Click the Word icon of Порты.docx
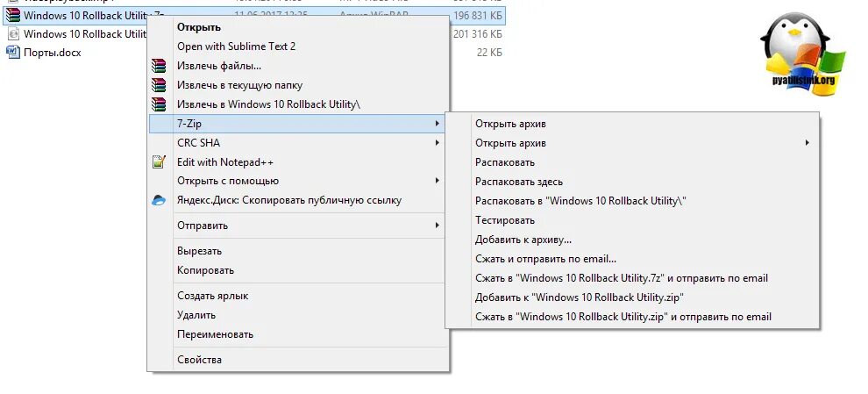This screenshot has height=394, width=868. click(12, 52)
